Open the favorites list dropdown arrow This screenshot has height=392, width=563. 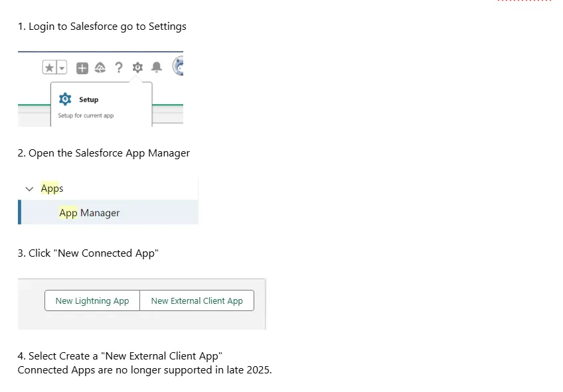(62, 68)
